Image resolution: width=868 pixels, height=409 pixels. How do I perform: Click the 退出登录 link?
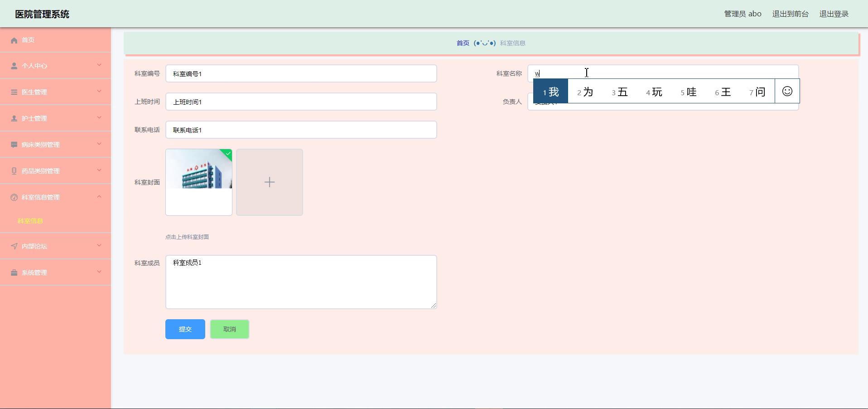coord(834,14)
